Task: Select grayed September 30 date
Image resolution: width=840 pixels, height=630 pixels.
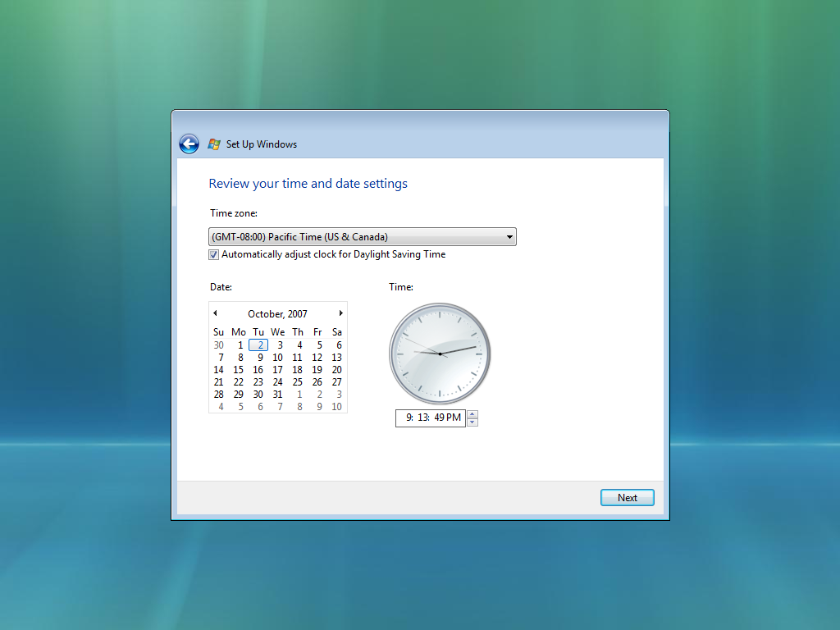Action: coord(218,345)
